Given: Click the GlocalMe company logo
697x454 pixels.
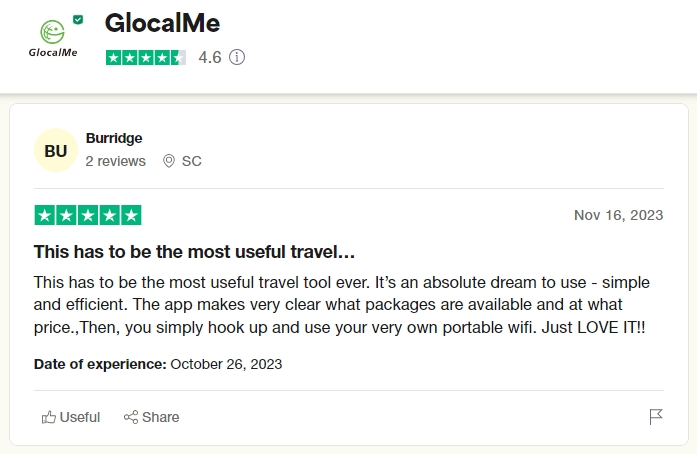Looking at the screenshot, I should coord(53,36).
